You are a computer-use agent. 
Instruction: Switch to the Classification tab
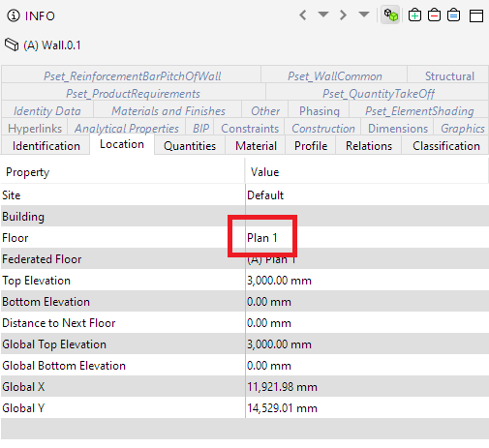click(446, 146)
